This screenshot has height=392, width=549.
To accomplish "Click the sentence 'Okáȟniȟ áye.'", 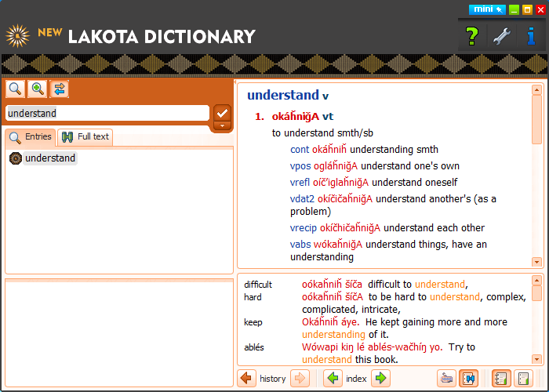I will [330, 322].
